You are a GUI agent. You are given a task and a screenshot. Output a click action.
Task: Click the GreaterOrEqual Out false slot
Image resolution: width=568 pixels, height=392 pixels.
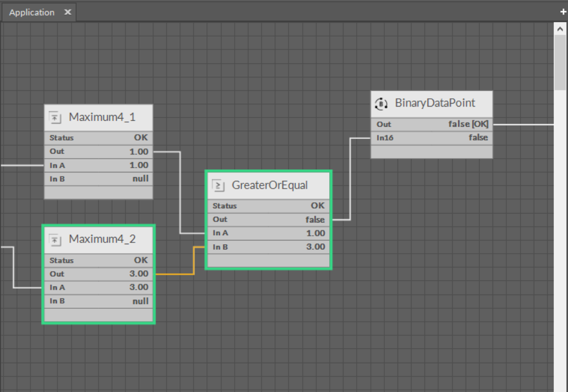pos(268,220)
